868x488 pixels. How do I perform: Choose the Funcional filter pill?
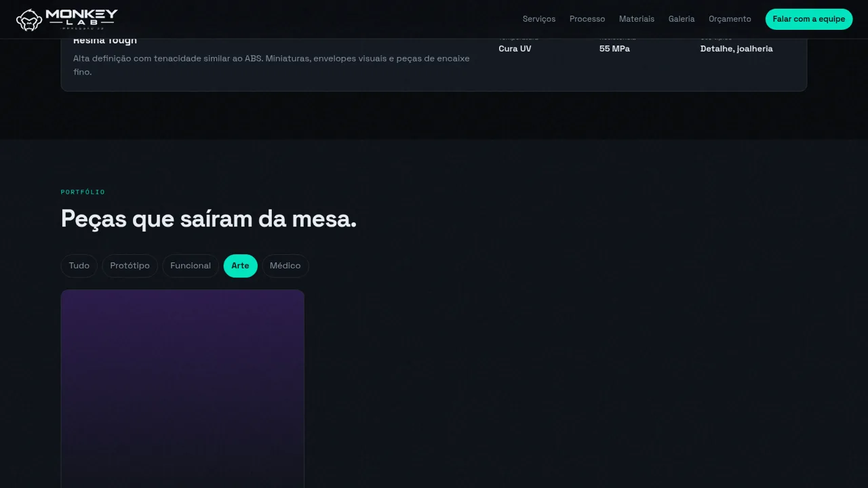click(191, 266)
